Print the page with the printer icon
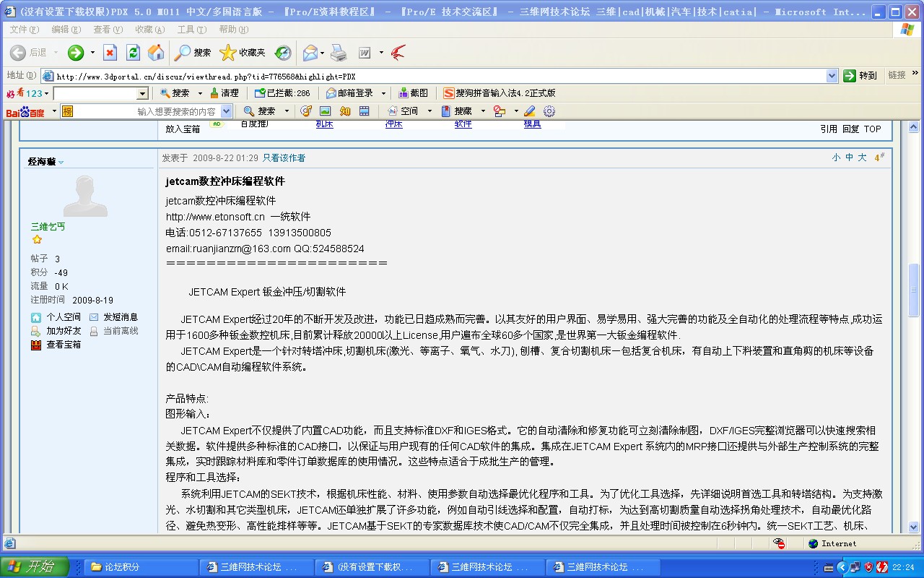924x578 pixels. 339,53
